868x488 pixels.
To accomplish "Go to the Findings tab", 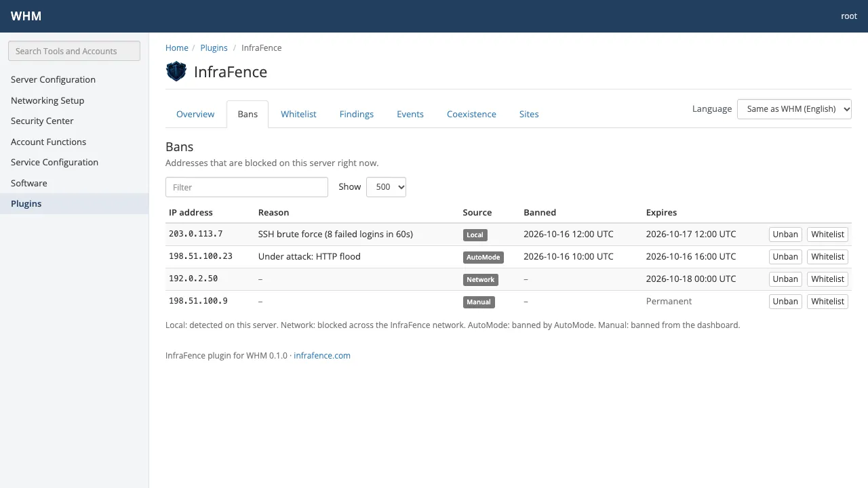I will (x=357, y=114).
